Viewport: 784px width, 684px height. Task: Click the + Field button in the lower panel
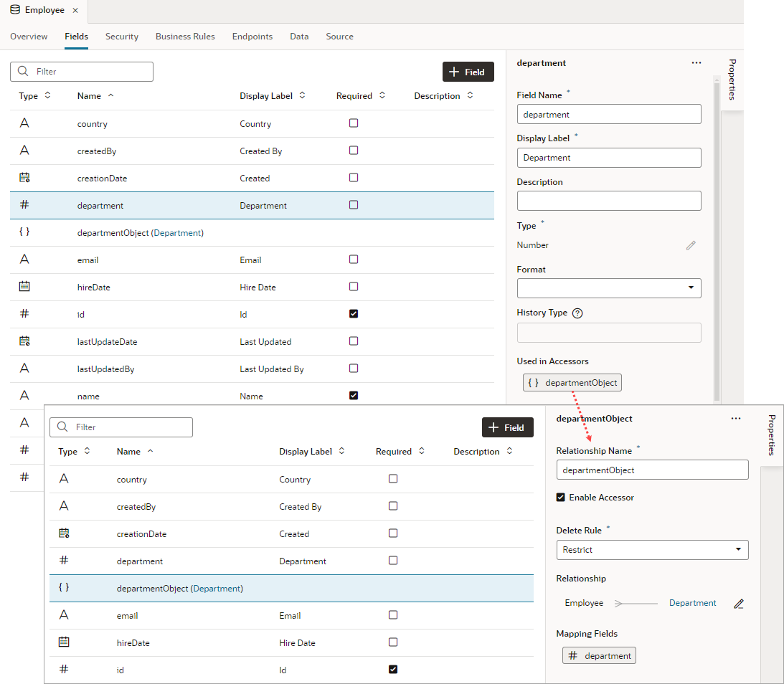coord(508,428)
